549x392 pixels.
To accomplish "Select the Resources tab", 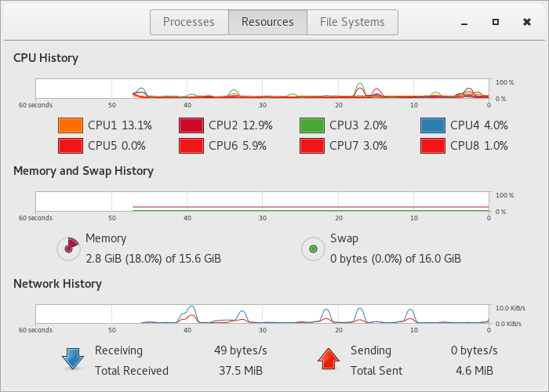I will click(x=267, y=22).
